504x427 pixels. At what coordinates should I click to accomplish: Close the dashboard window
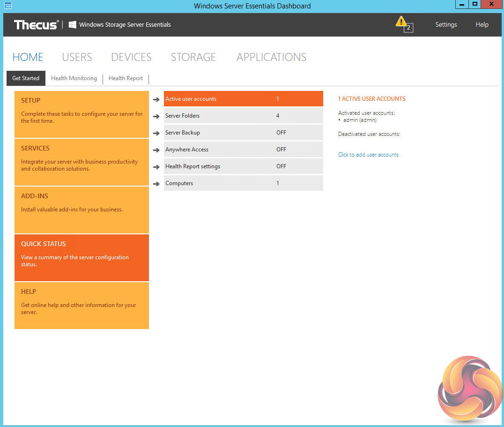click(x=491, y=4)
